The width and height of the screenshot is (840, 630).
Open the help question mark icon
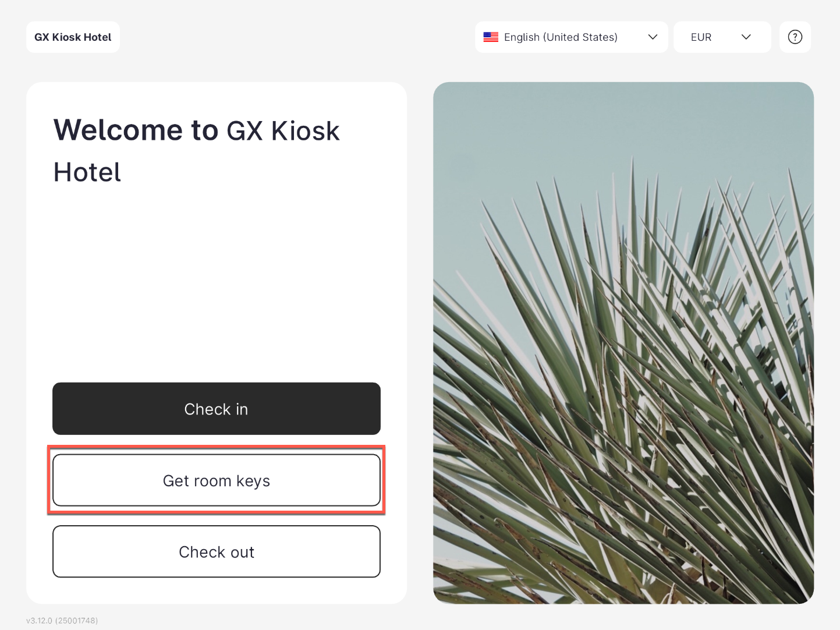pyautogui.click(x=795, y=37)
